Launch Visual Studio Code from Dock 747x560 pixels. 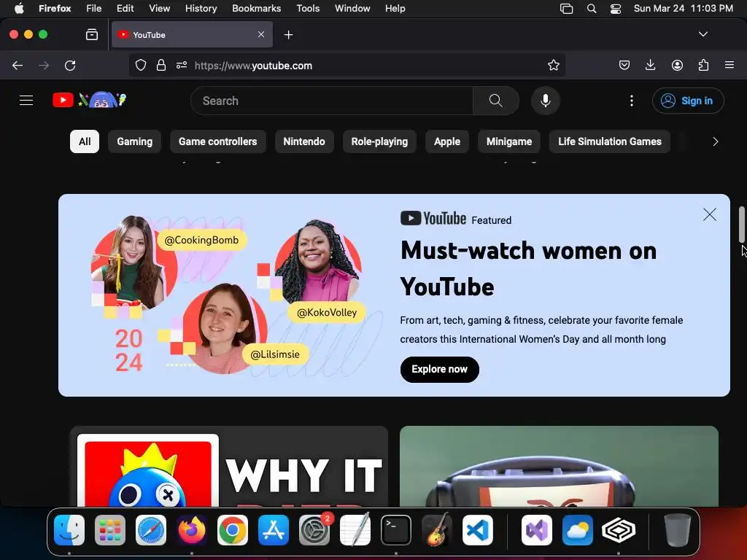pyautogui.click(x=478, y=530)
